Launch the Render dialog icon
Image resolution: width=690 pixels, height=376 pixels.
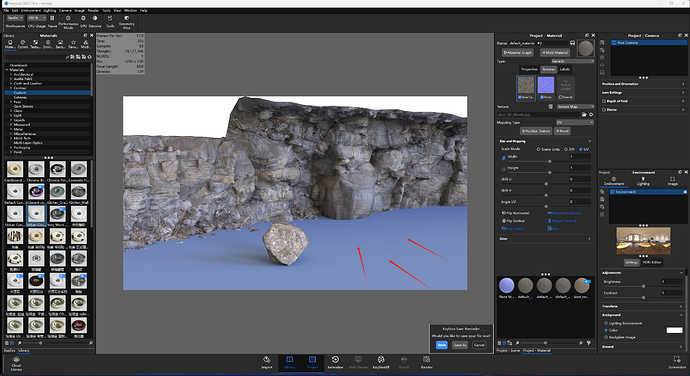(426, 363)
